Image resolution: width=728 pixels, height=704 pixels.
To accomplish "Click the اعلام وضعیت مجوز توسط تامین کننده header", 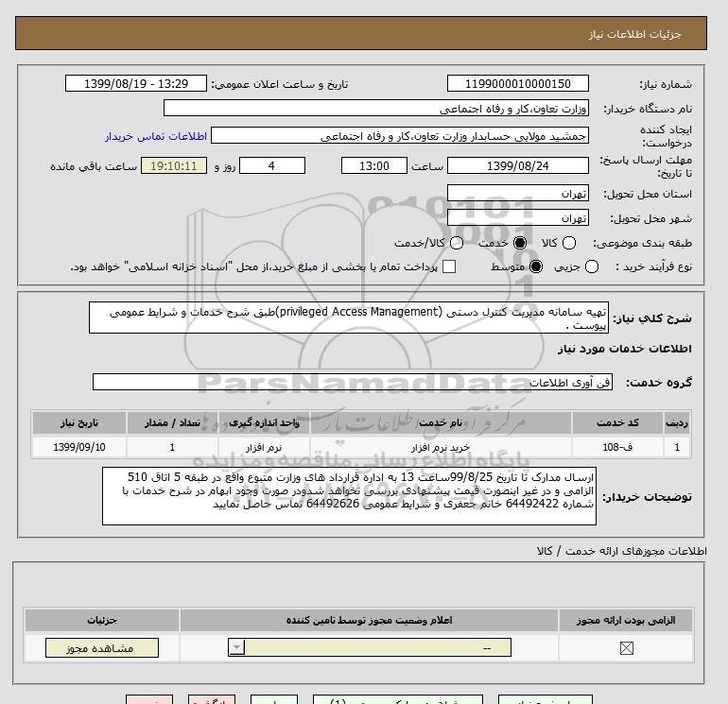I will [369, 621].
